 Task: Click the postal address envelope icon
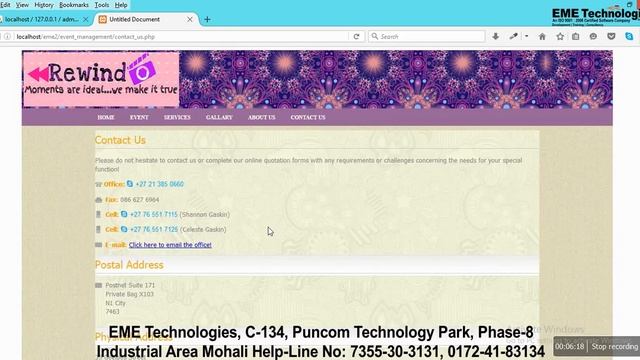(98, 285)
